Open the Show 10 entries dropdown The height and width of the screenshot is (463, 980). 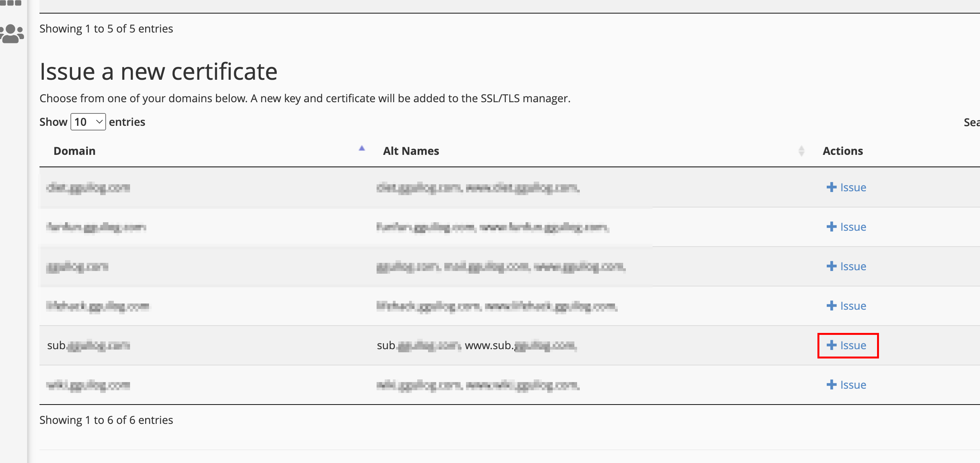(88, 122)
